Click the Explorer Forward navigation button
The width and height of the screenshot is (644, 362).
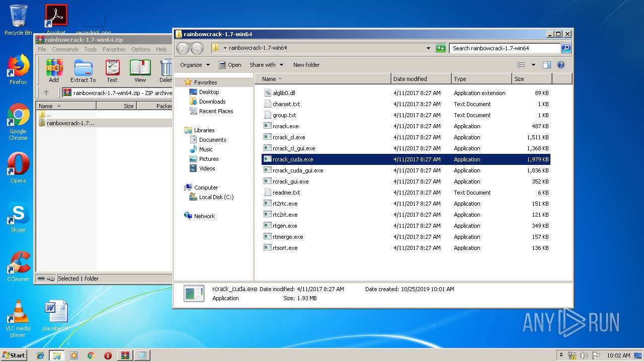tap(197, 48)
